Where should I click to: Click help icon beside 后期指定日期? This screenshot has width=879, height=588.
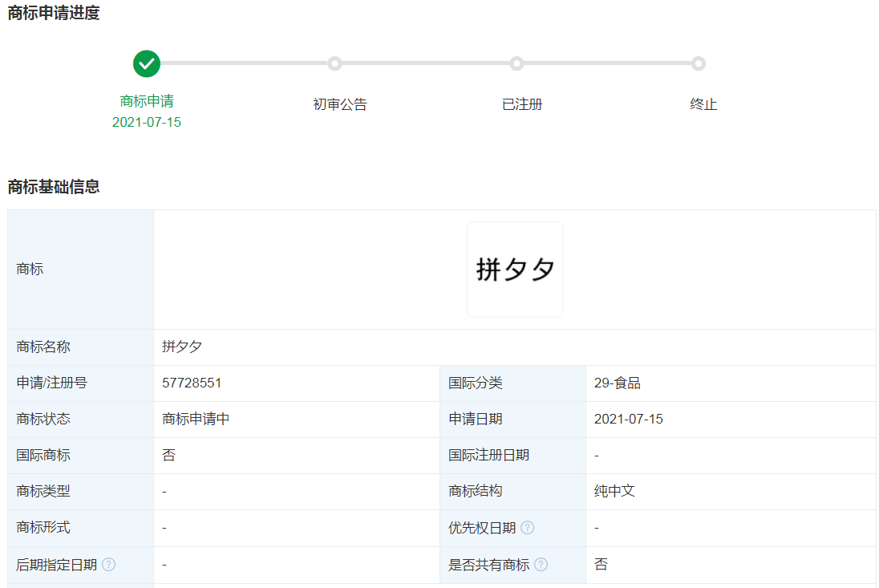(x=108, y=565)
